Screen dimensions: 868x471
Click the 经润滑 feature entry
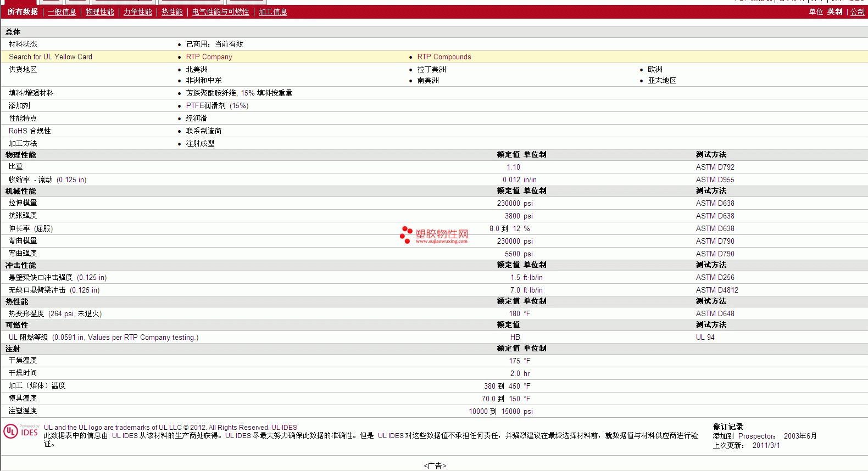click(x=197, y=118)
